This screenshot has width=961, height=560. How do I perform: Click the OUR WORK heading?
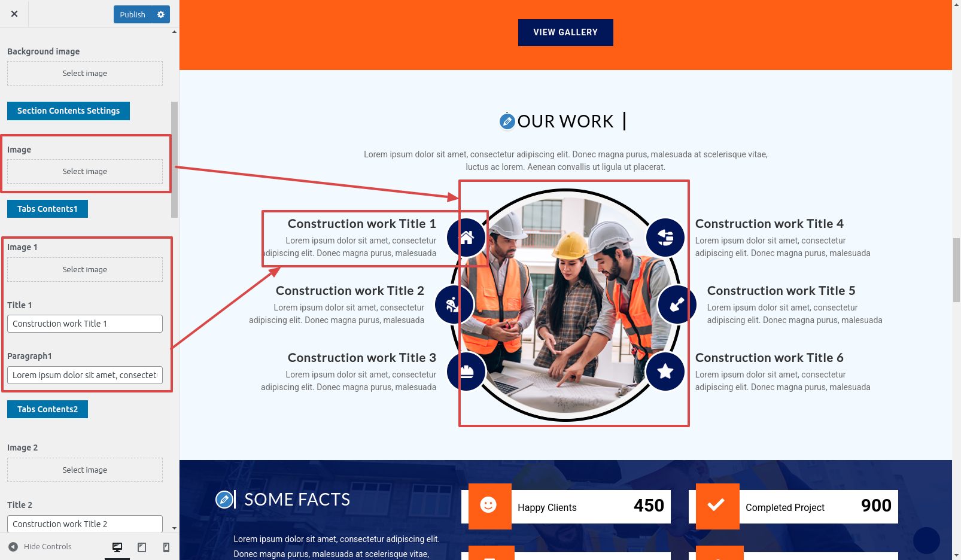click(565, 121)
